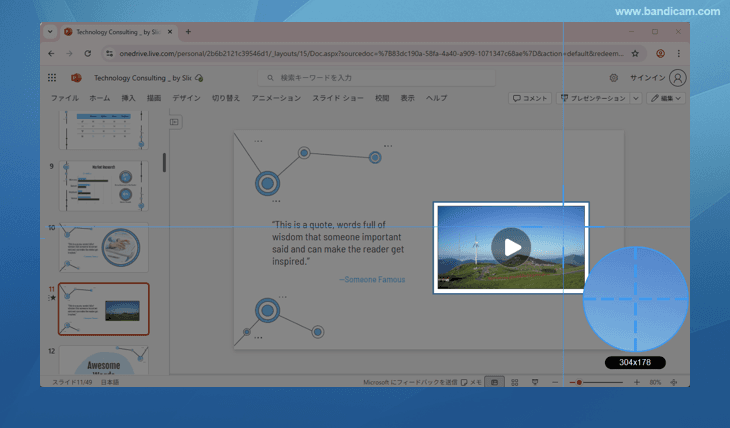
Task: Expand the browser tab search chevron
Action: point(50,32)
